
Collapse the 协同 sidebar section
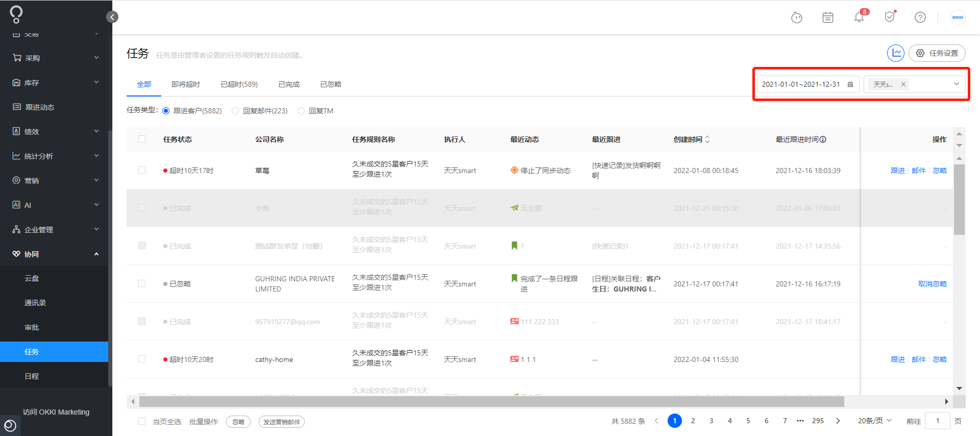point(96,254)
